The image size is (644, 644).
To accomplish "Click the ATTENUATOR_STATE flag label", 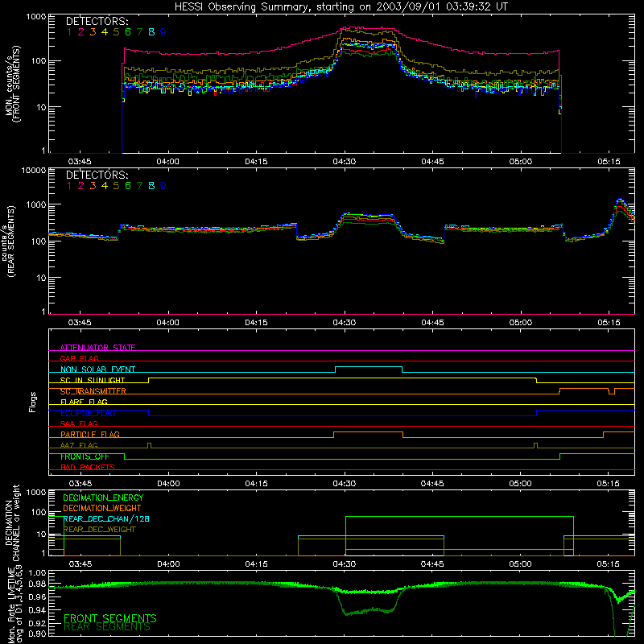I will [x=97, y=348].
